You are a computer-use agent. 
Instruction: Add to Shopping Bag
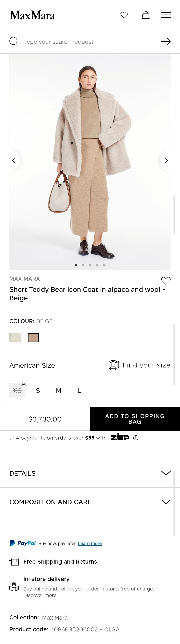click(135, 419)
